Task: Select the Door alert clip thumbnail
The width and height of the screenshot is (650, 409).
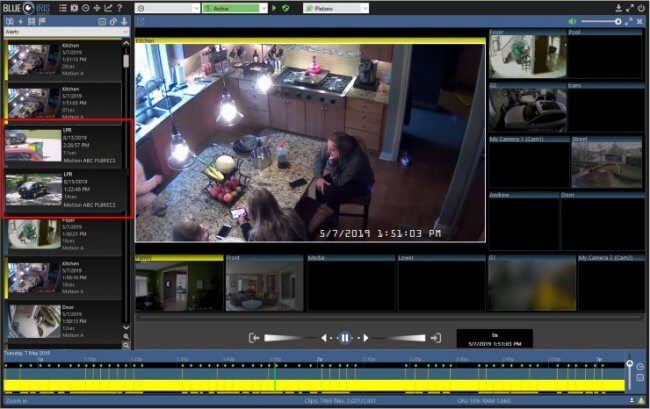Action: (x=34, y=321)
